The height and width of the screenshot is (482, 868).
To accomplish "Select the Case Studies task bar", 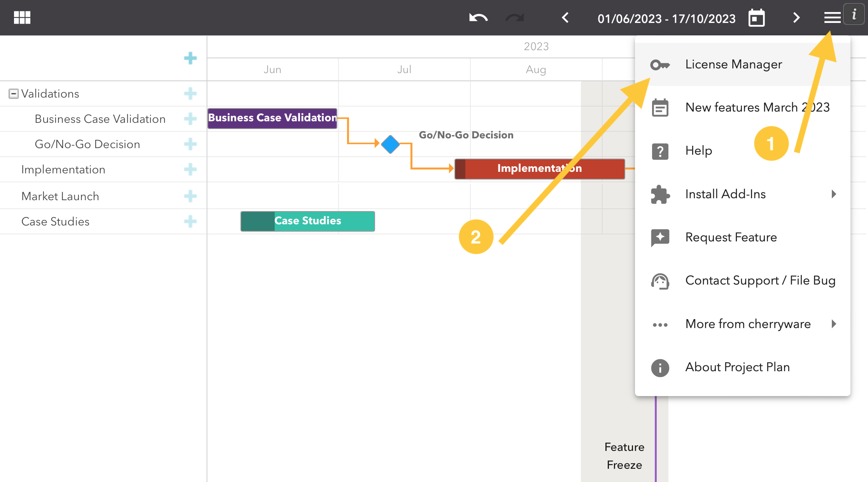I will coord(307,221).
